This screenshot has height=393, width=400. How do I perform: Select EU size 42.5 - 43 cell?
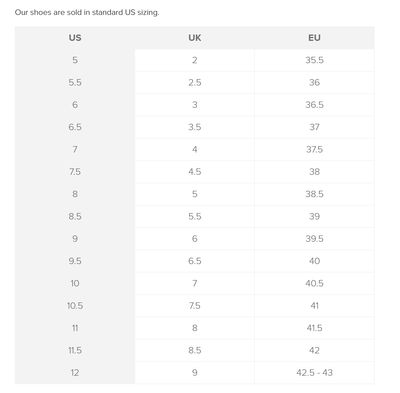pyautogui.click(x=314, y=373)
